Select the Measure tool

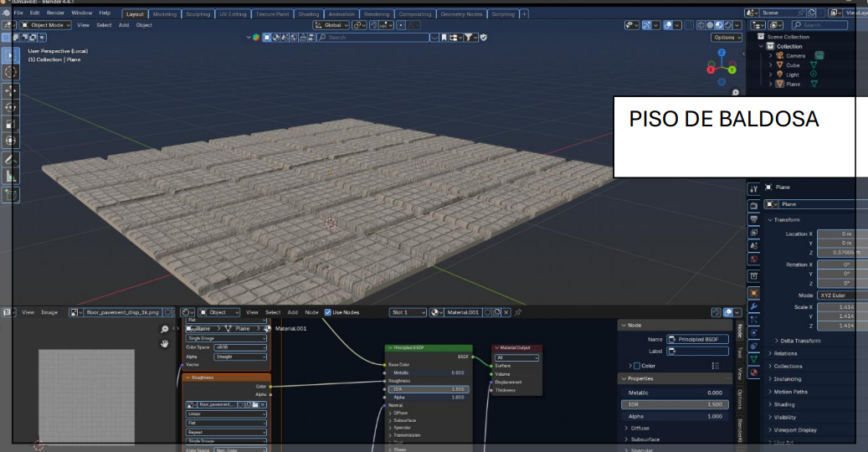point(11,177)
